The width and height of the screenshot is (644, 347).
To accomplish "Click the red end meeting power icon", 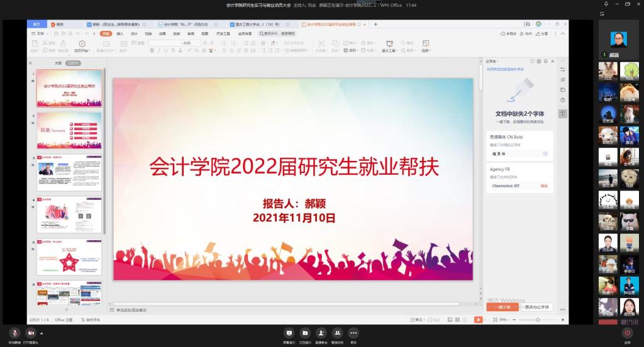I will pyautogui.click(x=627, y=333).
